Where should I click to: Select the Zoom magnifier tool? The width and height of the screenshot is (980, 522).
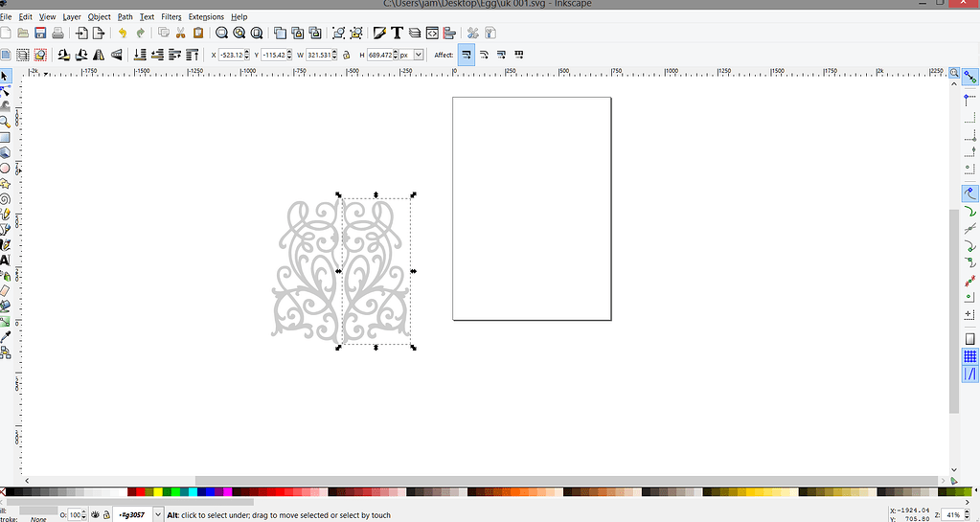click(x=5, y=122)
